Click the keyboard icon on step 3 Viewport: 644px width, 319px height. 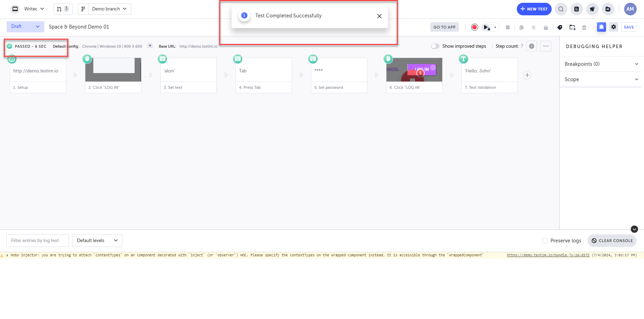162,59
